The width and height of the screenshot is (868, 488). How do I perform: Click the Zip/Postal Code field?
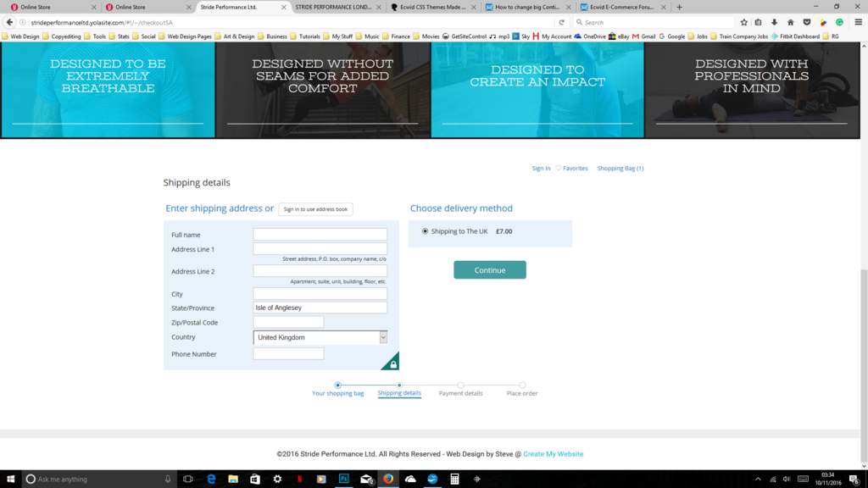point(288,322)
